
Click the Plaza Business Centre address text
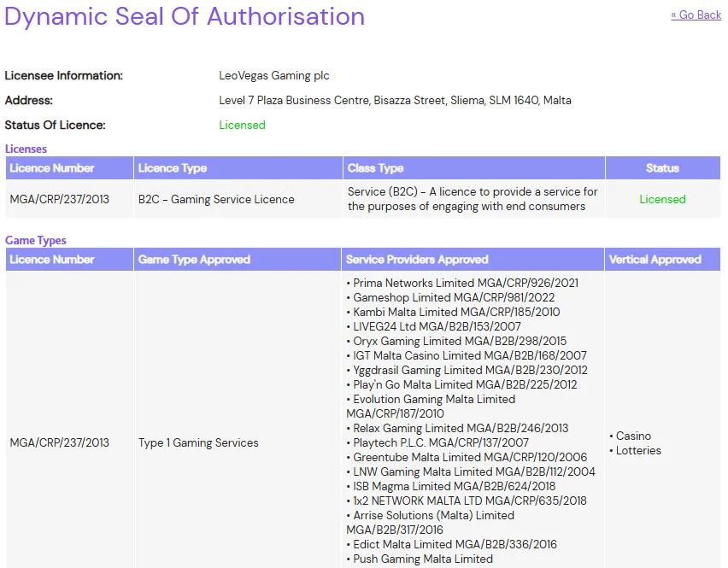coord(395,100)
